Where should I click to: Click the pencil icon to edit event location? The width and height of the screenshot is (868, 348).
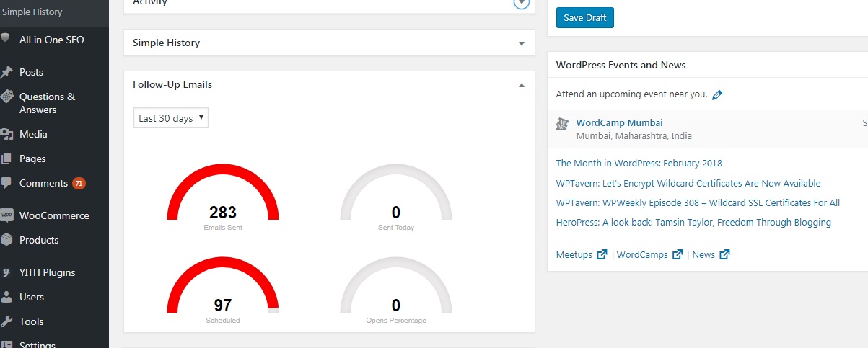pyautogui.click(x=717, y=94)
